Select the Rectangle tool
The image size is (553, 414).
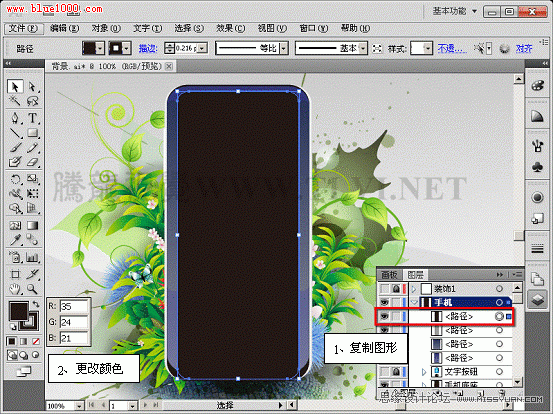pyautogui.click(x=32, y=133)
